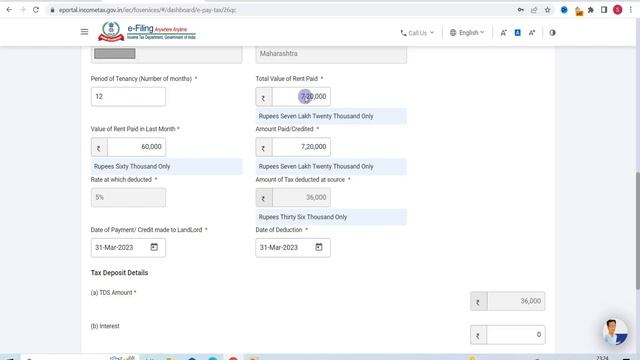Viewport: 640px width, 360px height.
Task: Edit Total Value of Rent Paid field
Action: coord(301,97)
